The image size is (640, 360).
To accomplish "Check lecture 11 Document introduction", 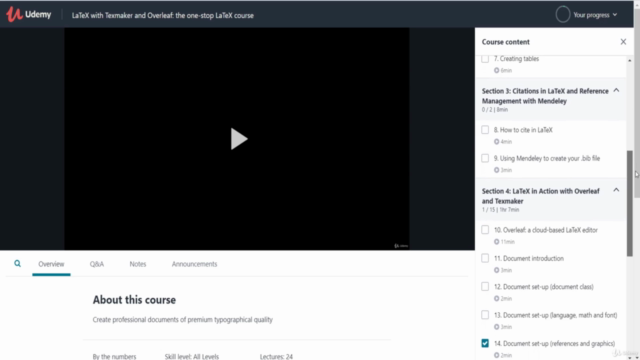I will (x=485, y=258).
